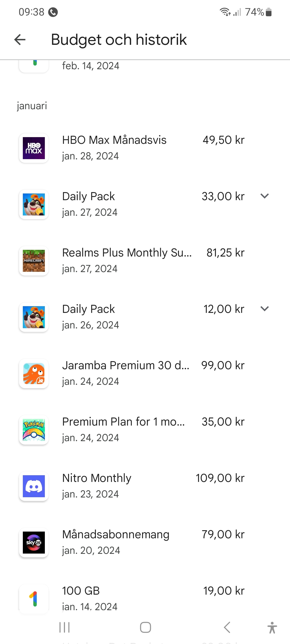Tap the Minecraft app icon

[x=34, y=261]
